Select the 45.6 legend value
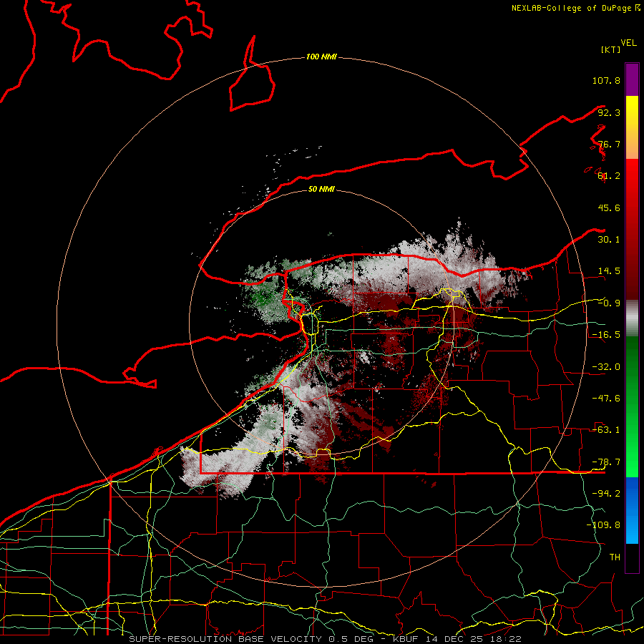The image size is (644, 644). (609, 208)
